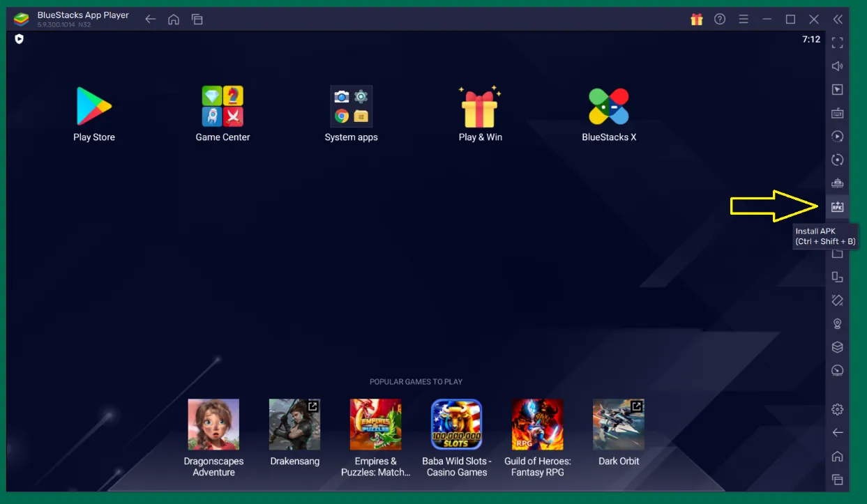This screenshot has width=867, height=504.
Task: Open recent apps icon at sidebar bottom
Action: coord(838,480)
